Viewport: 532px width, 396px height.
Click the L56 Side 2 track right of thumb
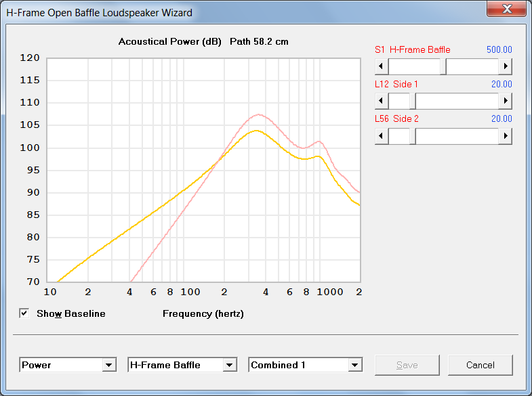point(457,136)
